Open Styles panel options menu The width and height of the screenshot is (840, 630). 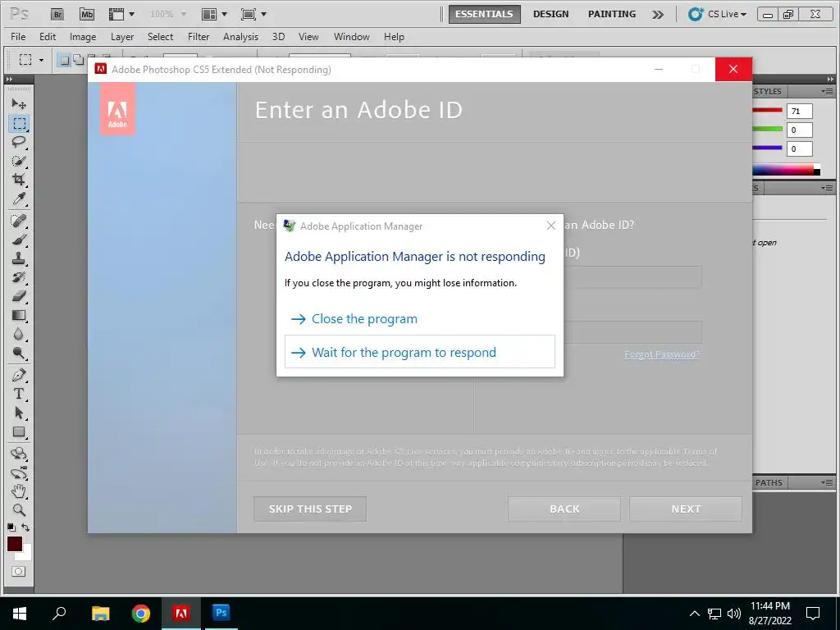tap(828, 92)
